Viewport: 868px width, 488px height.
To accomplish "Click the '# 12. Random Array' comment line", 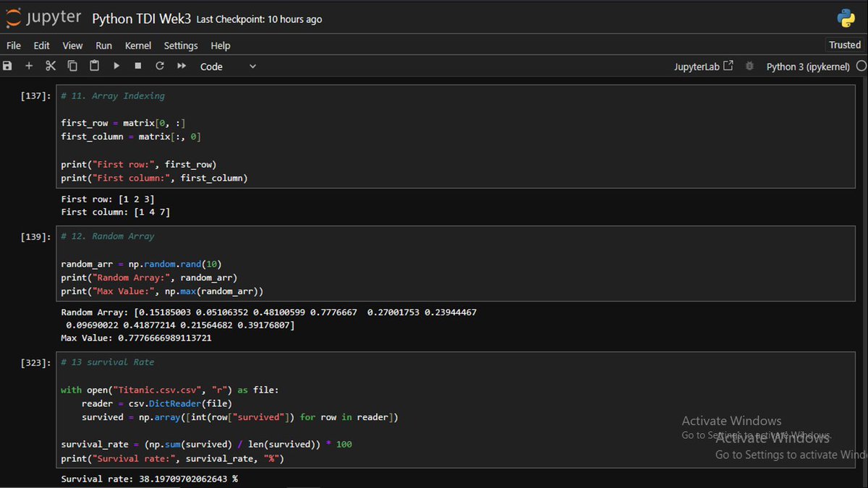I will pos(108,236).
